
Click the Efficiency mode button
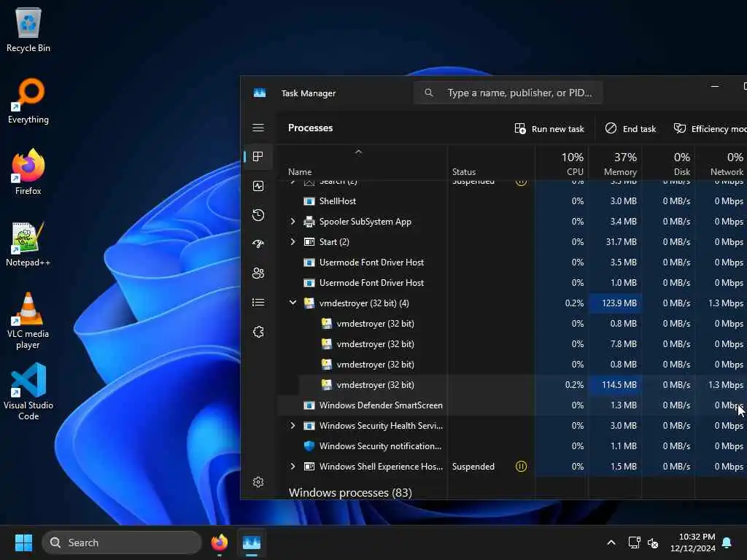709,128
